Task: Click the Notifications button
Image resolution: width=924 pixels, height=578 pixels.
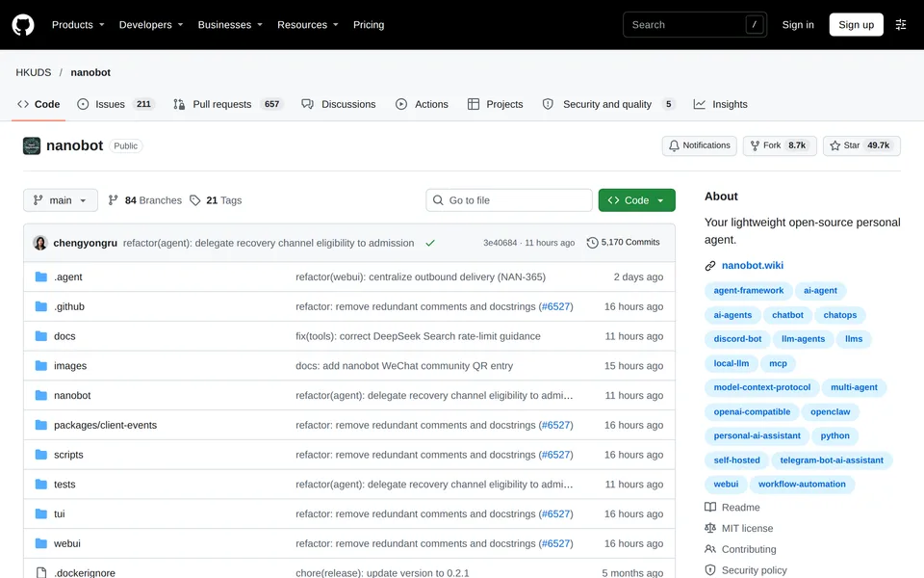Action: 700,145
